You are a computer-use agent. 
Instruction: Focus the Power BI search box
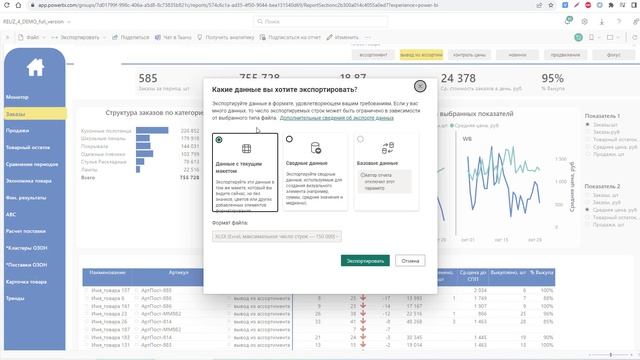pyautogui.click(x=321, y=22)
